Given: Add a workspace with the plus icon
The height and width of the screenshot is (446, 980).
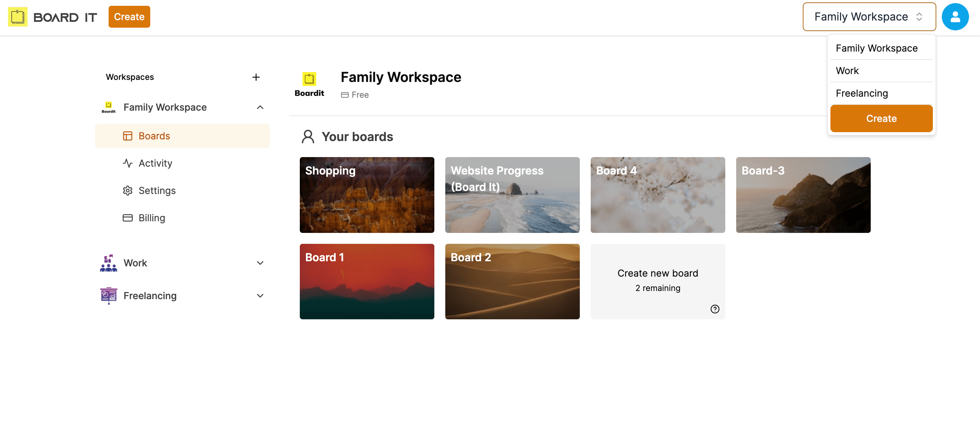Looking at the screenshot, I should tap(256, 77).
